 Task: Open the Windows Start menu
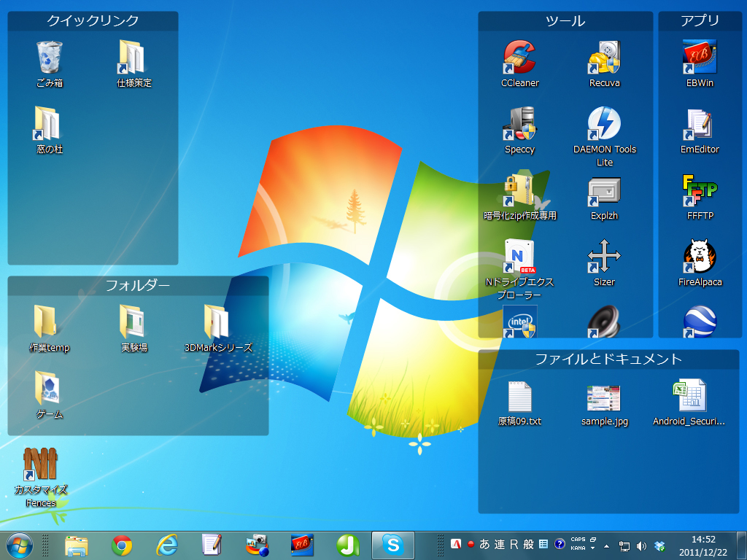[20, 545]
